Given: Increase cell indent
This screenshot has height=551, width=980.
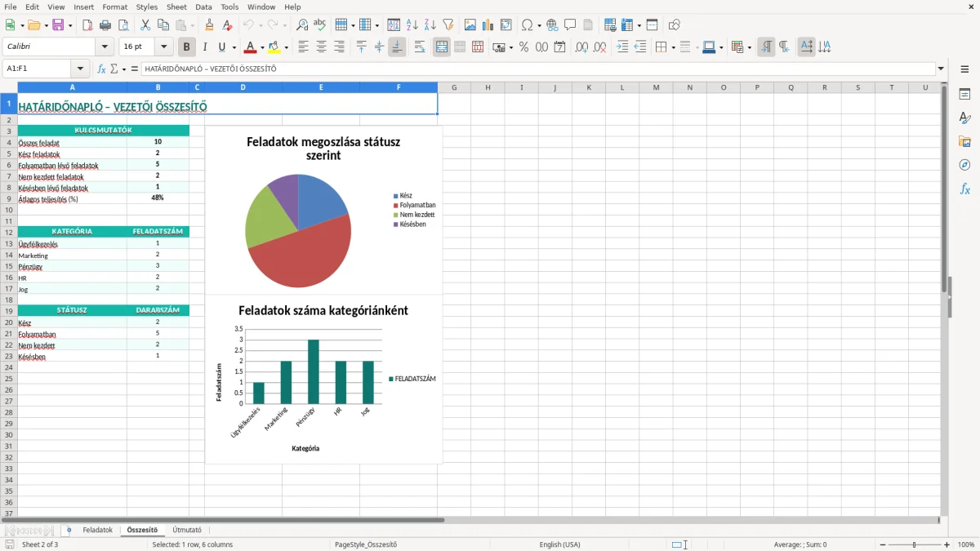Looking at the screenshot, I should coord(622,47).
